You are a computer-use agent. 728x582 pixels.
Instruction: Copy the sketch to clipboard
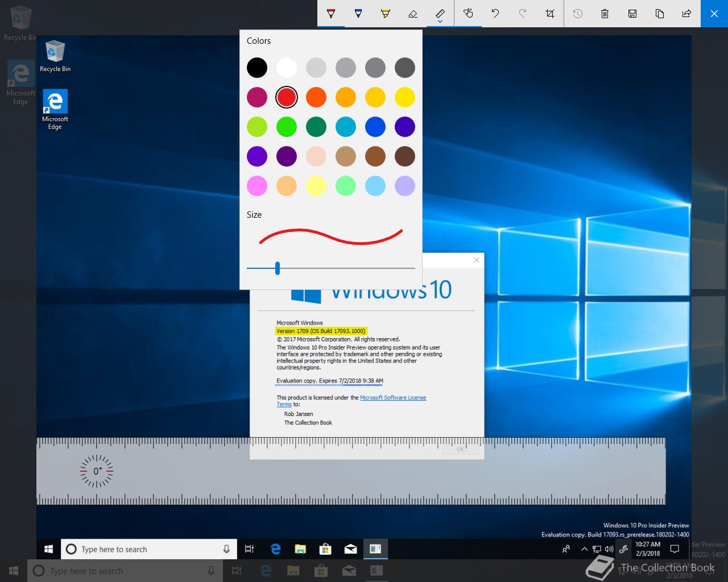point(660,14)
